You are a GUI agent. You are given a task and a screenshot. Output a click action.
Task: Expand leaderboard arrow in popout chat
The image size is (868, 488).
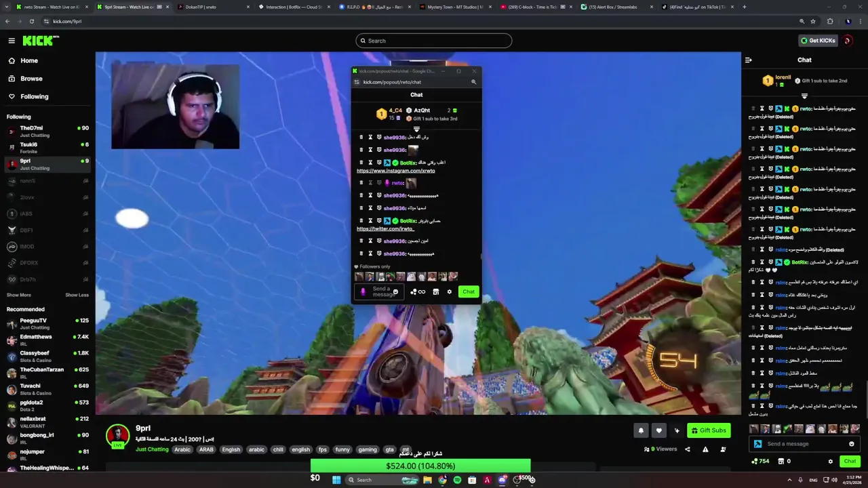pos(416,129)
